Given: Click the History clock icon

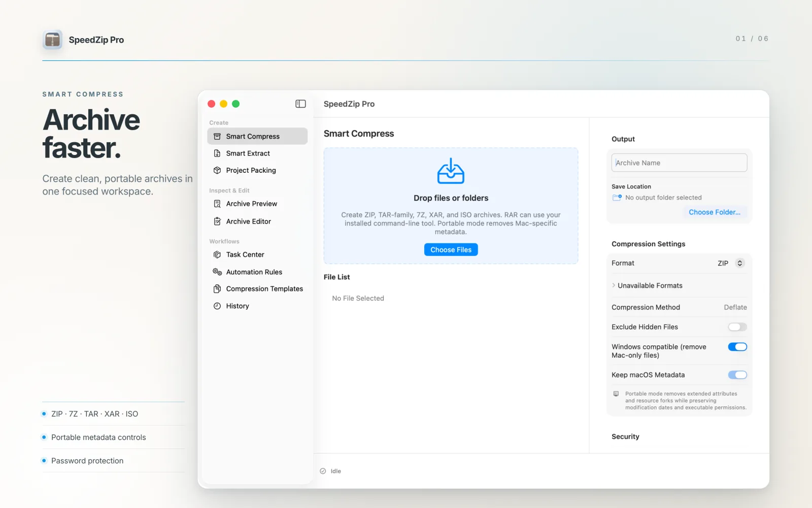Looking at the screenshot, I should (217, 306).
